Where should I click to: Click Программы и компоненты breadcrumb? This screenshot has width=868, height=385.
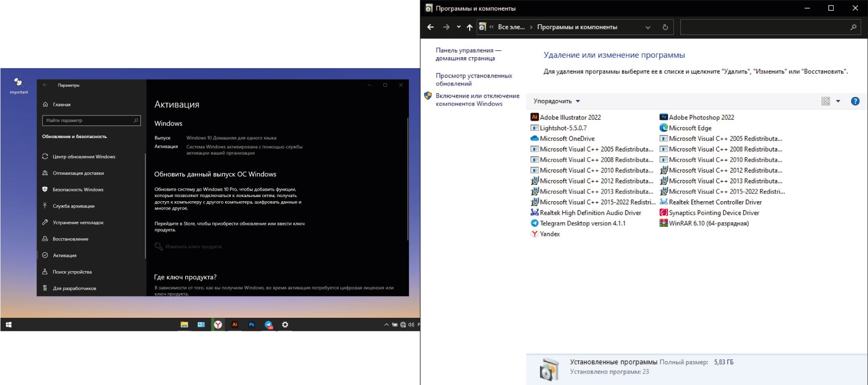click(577, 27)
